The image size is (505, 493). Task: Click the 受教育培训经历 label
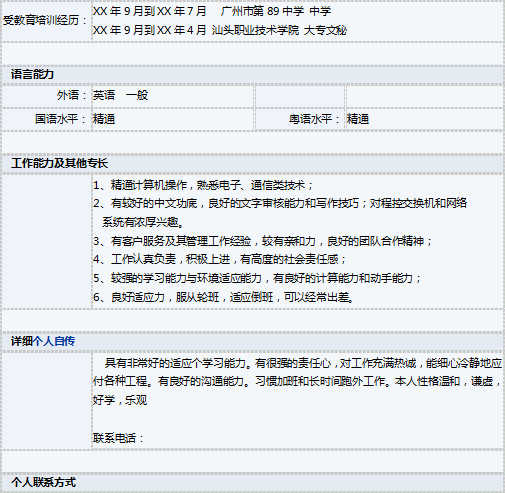pos(45,20)
